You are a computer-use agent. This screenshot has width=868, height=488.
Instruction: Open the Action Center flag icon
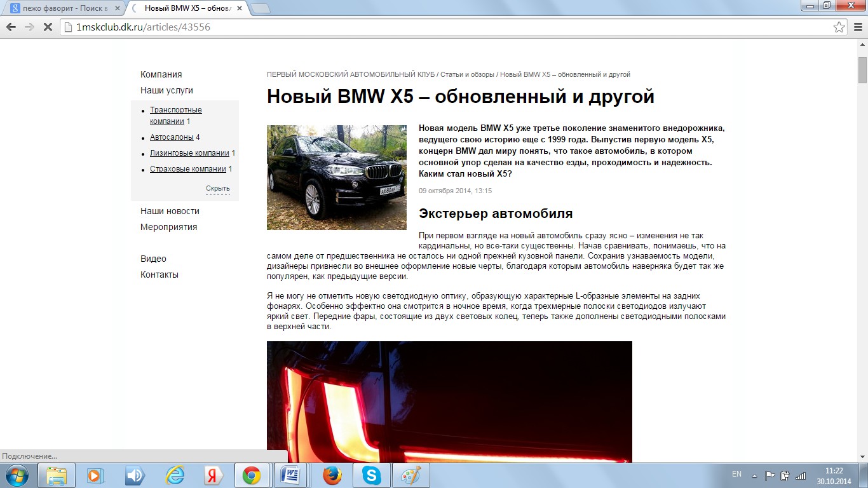(770, 475)
